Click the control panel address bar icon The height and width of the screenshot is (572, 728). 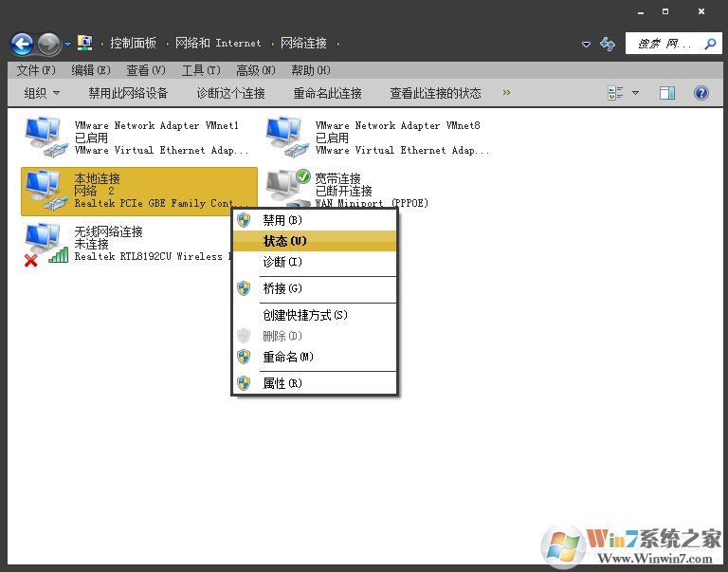(85, 44)
